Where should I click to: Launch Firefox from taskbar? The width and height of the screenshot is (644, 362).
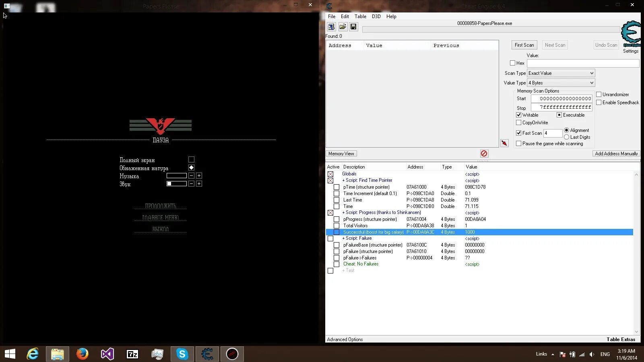83,354
